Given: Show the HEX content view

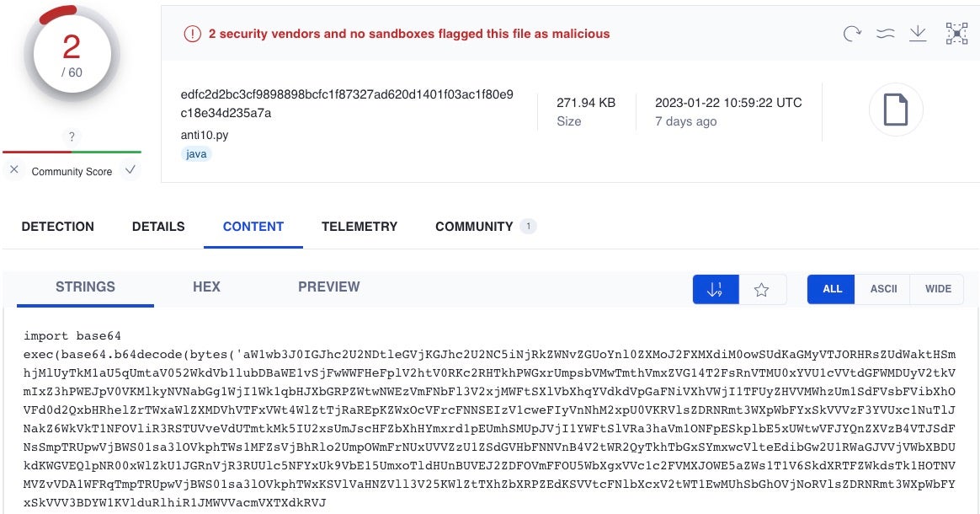Looking at the screenshot, I should click(x=206, y=286).
